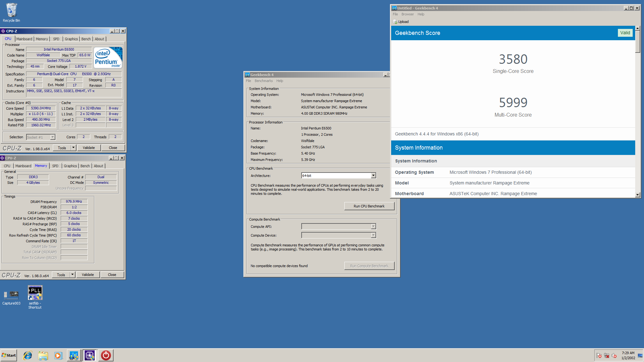Click CPU-Z title icon in top window

tap(3, 31)
